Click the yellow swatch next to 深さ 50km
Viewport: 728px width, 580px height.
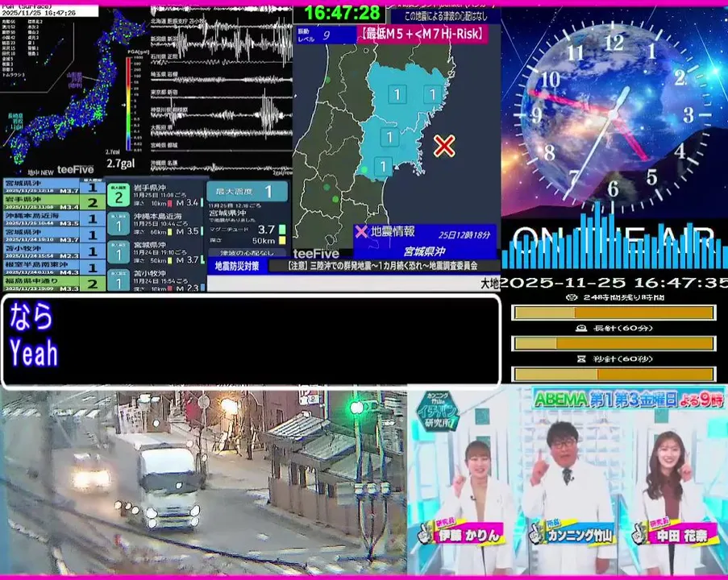282,240
